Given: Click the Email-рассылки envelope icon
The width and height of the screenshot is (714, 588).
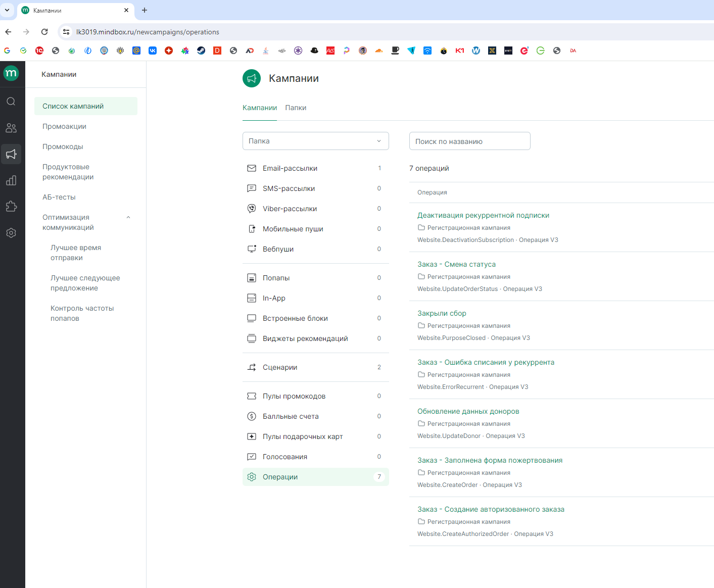Looking at the screenshot, I should (x=252, y=168).
